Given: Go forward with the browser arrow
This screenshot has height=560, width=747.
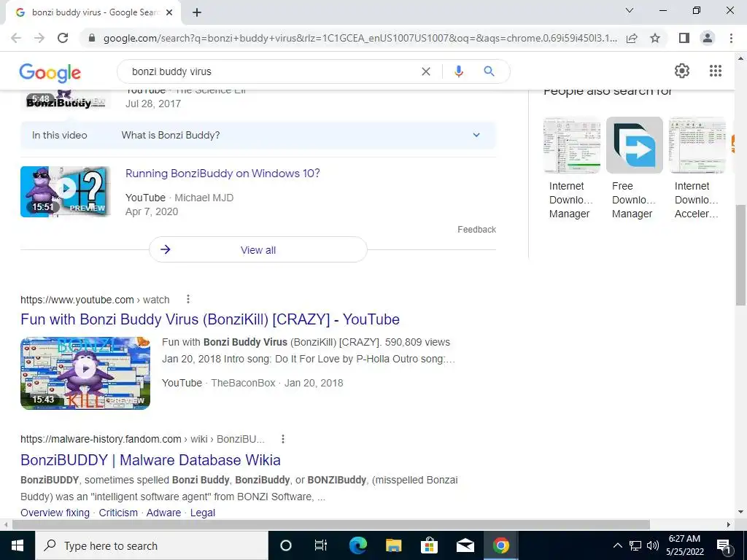Looking at the screenshot, I should 39,38.
